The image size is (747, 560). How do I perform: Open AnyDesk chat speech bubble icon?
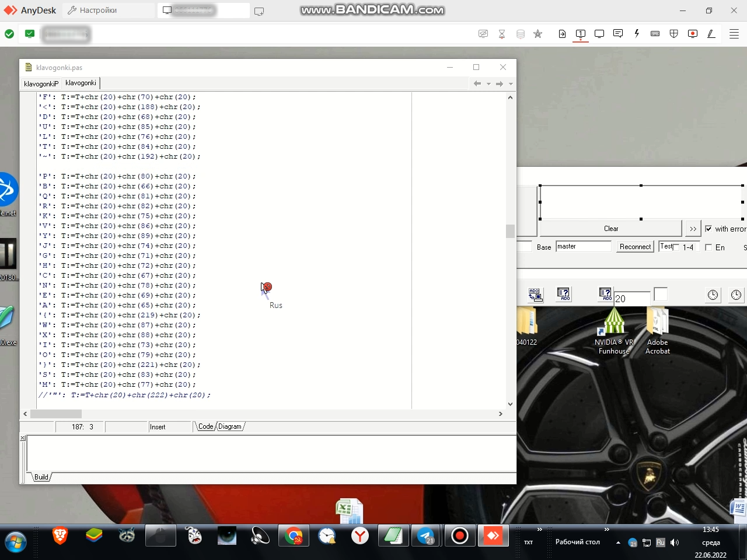pyautogui.click(x=618, y=34)
